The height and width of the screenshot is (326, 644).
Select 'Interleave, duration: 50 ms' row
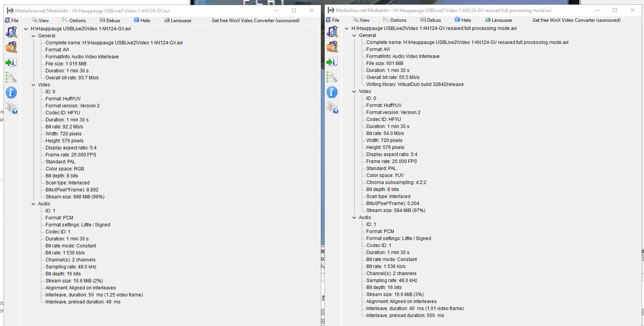(94, 295)
